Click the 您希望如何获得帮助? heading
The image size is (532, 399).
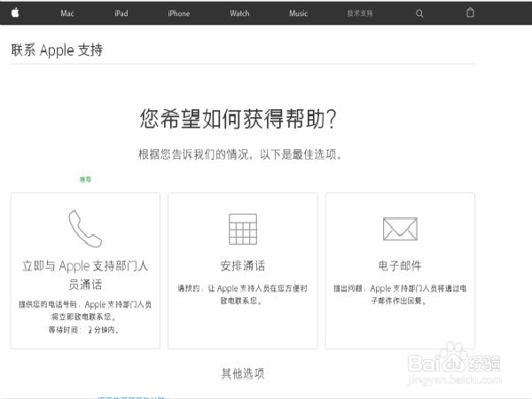[x=238, y=119]
